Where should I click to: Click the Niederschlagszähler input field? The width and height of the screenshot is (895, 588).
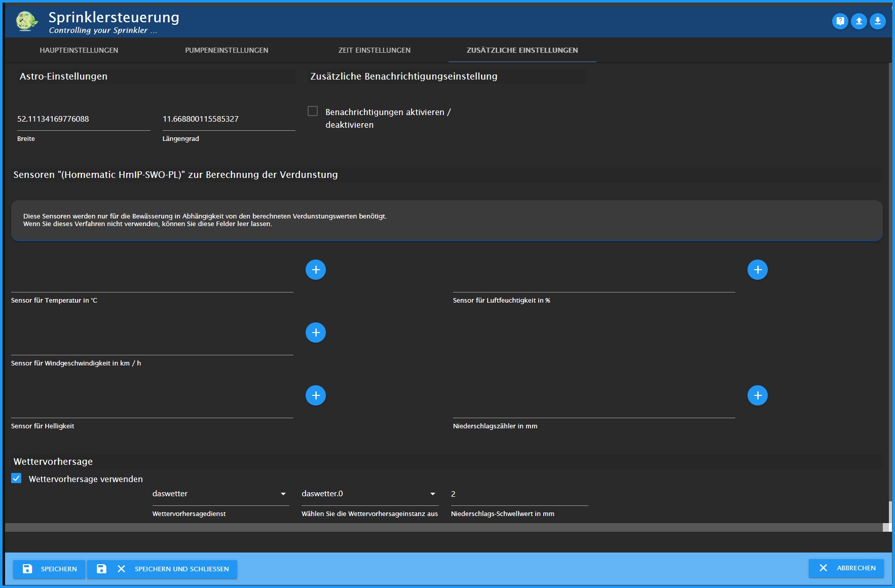(594, 406)
